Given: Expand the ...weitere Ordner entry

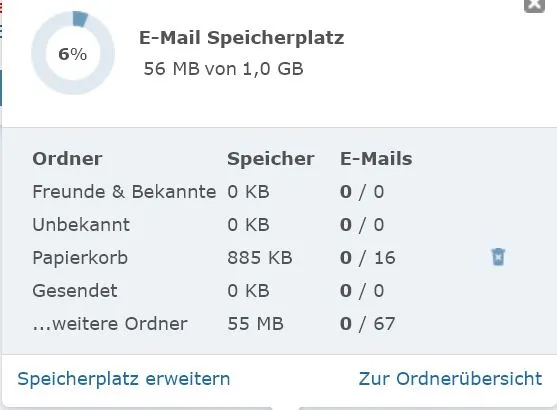Looking at the screenshot, I should [110, 324].
